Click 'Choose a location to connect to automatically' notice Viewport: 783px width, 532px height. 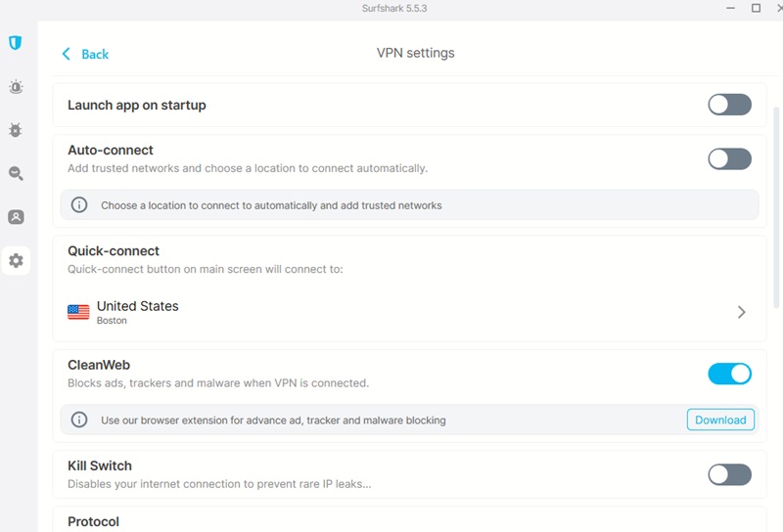[271, 205]
